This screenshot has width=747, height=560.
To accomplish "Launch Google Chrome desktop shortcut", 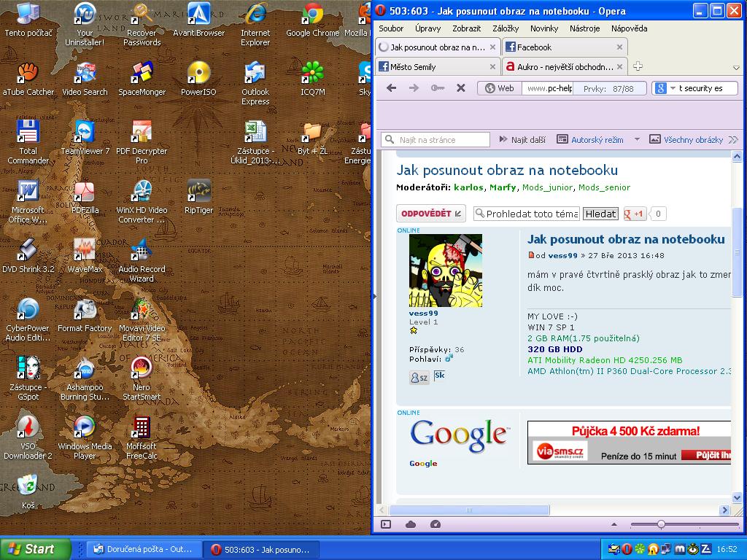I will tap(312, 20).
